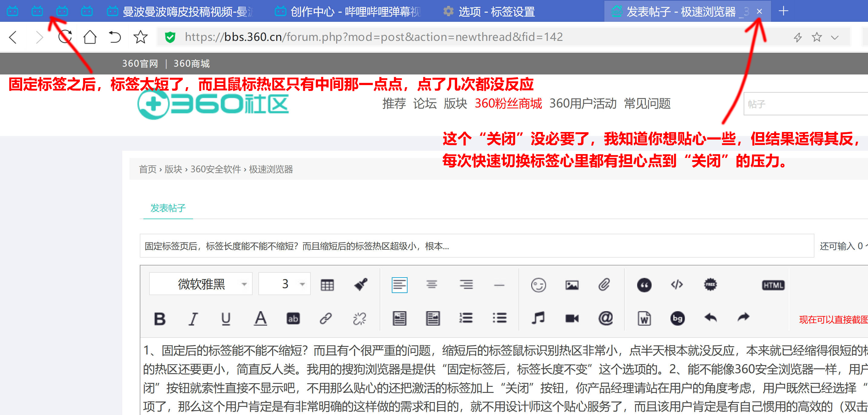Screen dimensions: 868x415
Task: Float image right with text wrap icon
Action: click(433, 318)
